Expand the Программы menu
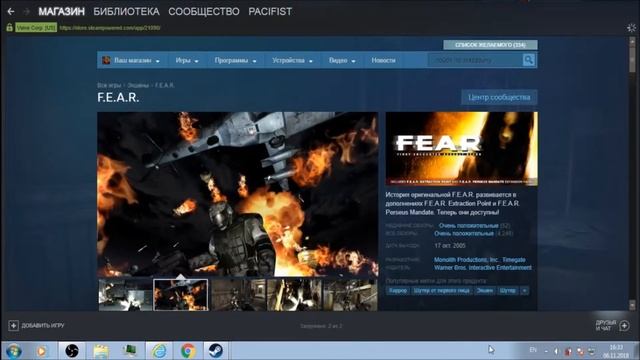The height and width of the screenshot is (360, 640). pos(236,60)
